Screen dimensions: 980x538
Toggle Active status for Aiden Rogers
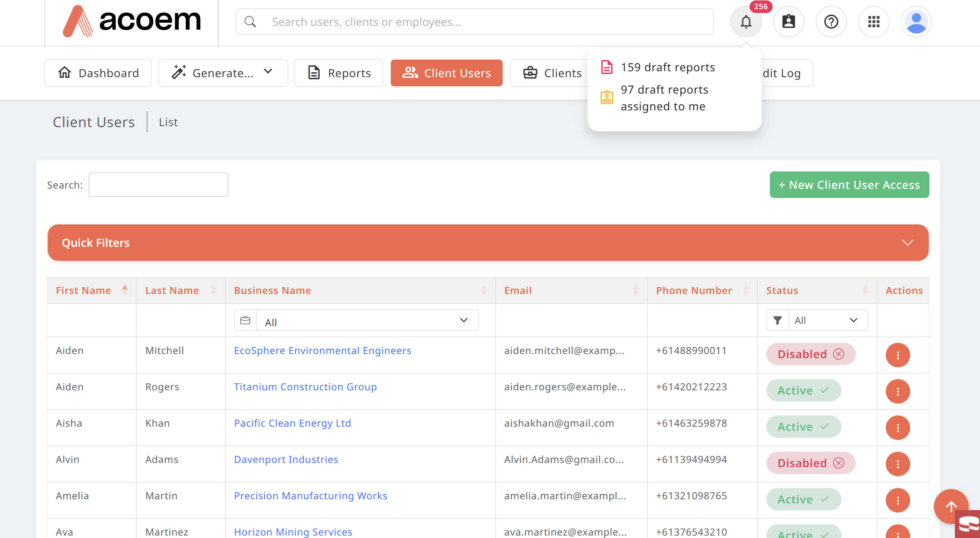[x=803, y=390]
